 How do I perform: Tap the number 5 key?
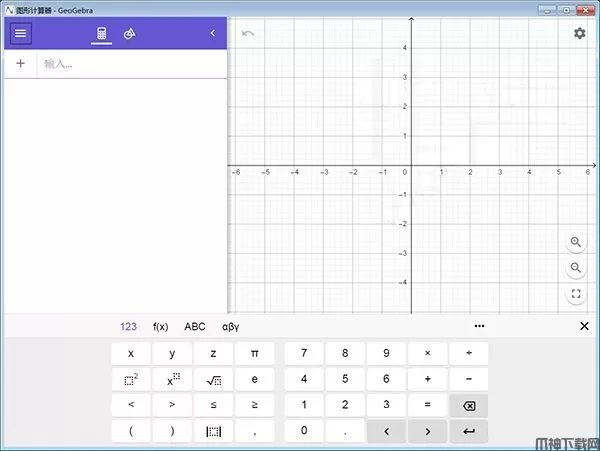[x=345, y=379]
